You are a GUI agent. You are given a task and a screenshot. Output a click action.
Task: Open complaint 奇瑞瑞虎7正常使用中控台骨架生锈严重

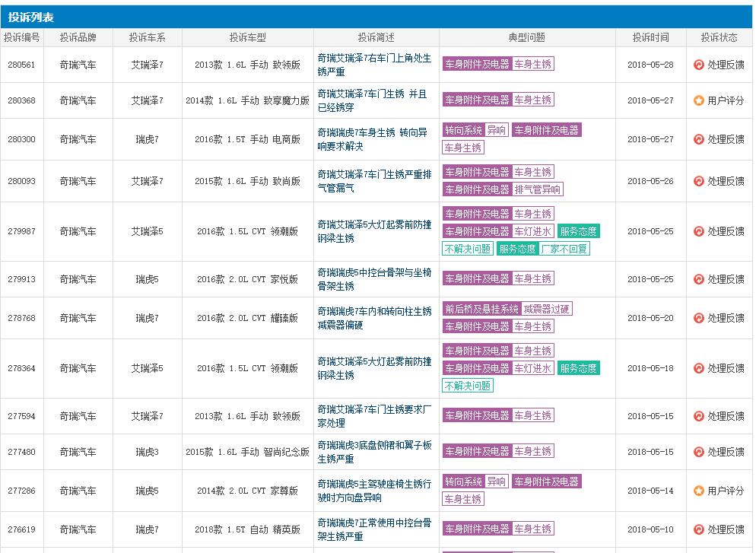tap(374, 529)
